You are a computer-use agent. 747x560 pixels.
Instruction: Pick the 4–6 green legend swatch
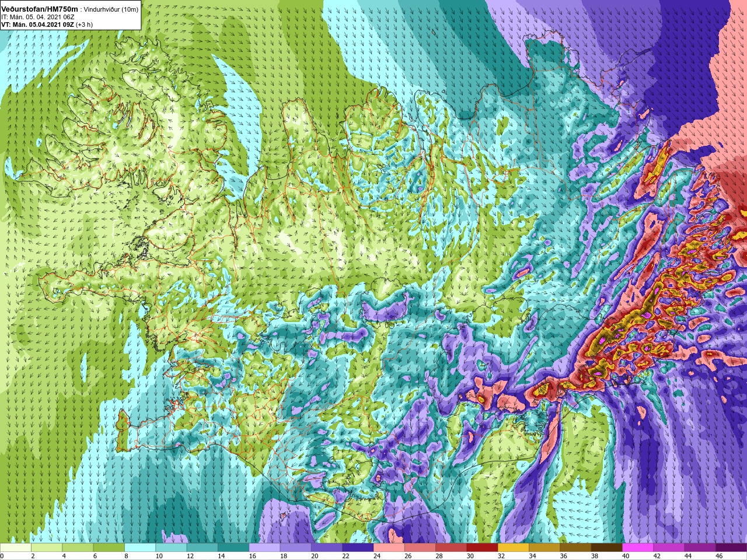coord(78,548)
